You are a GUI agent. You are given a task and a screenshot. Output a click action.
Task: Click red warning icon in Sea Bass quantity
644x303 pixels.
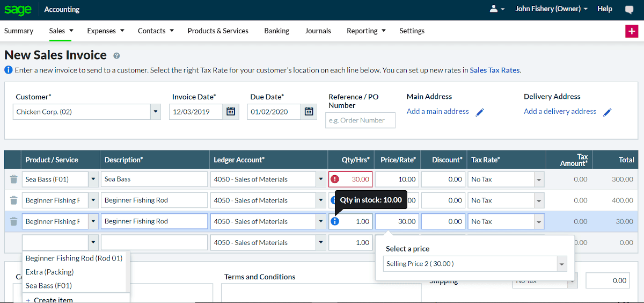click(335, 179)
